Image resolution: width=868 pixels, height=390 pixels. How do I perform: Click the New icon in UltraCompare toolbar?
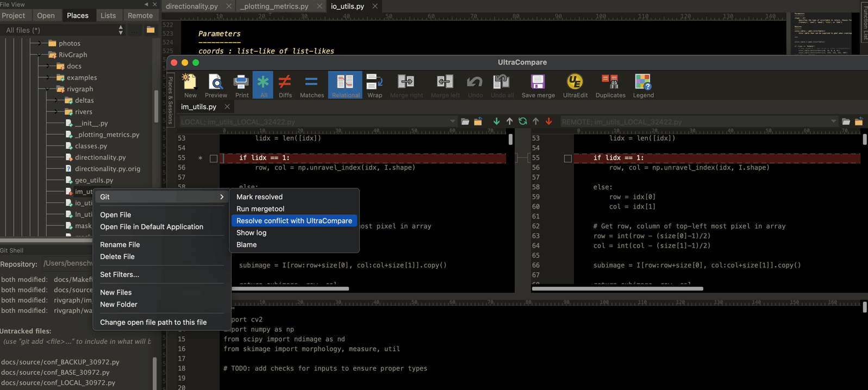coord(190,85)
